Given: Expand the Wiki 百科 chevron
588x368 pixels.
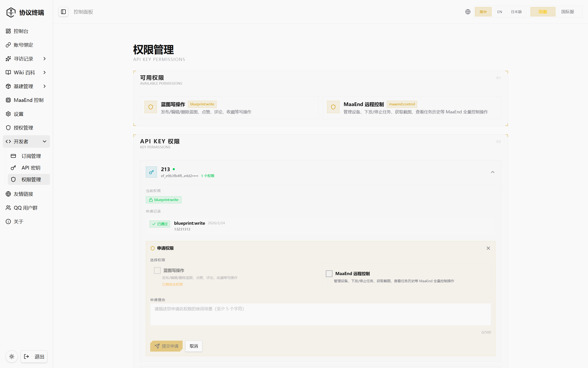Looking at the screenshot, I should tap(45, 72).
